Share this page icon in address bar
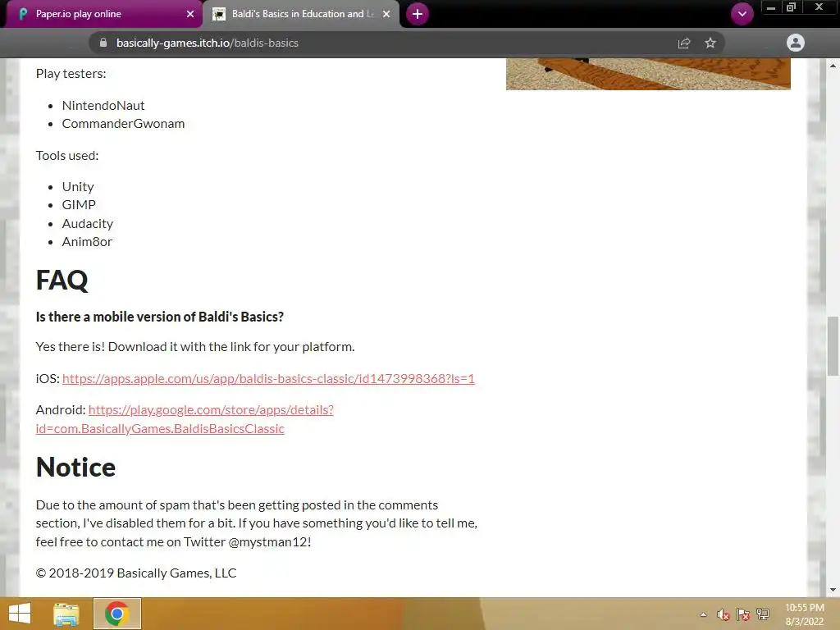Screen dimensions: 840x630 (x=684, y=43)
